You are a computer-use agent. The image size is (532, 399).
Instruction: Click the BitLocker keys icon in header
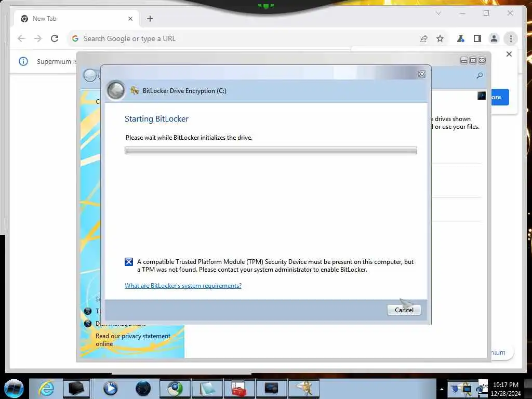point(135,90)
